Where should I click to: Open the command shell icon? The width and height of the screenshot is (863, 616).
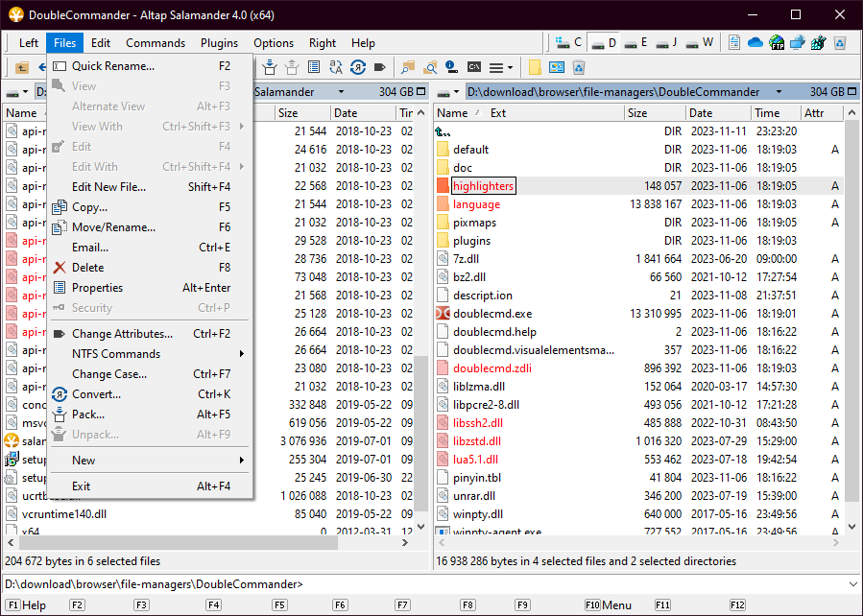474,67
